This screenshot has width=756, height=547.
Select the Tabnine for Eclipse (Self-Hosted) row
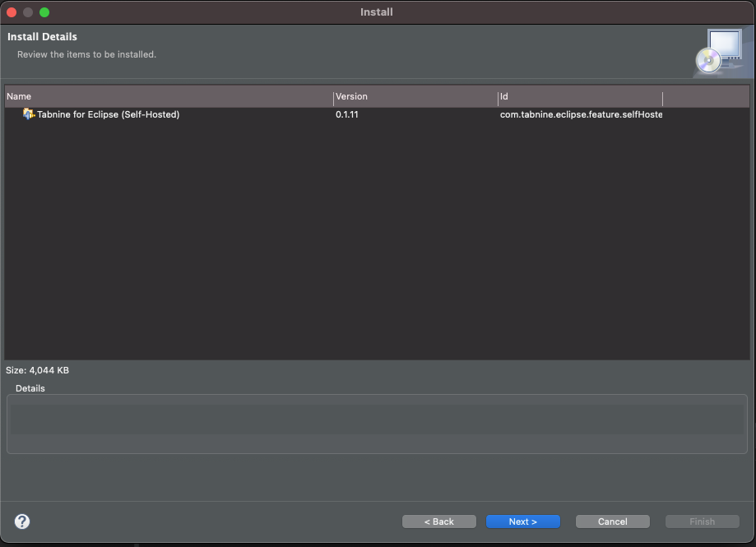[x=108, y=115]
